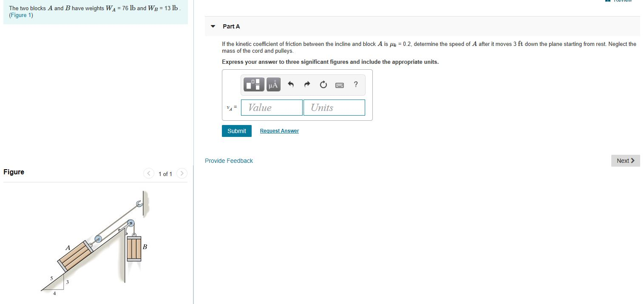Image resolution: width=644 pixels, height=304 pixels.
Task: Open the keyboard shortcuts helper
Action: pos(339,85)
